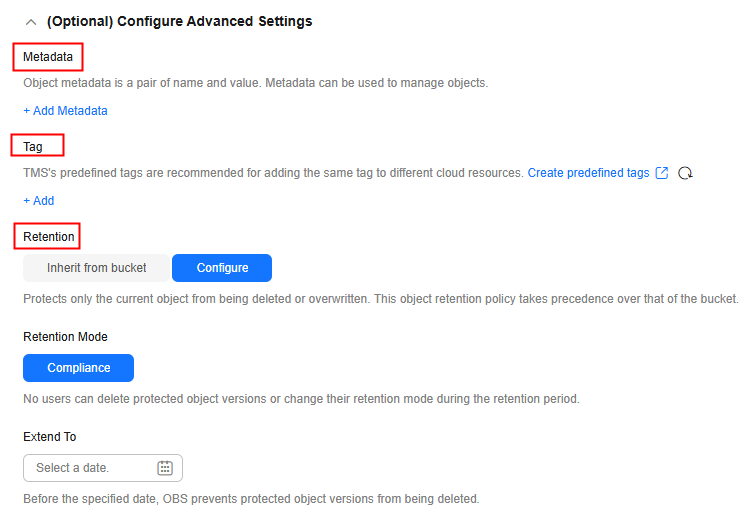
Task: Click the Select a date field
Action: 103,468
